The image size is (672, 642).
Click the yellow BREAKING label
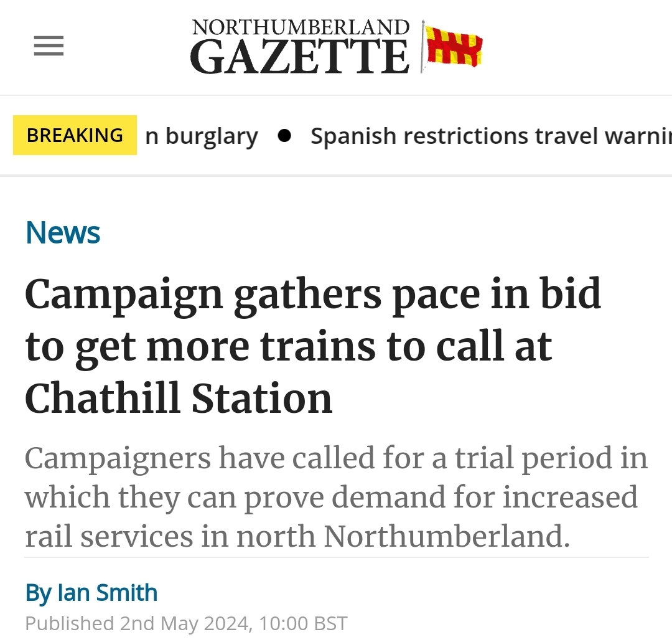(x=75, y=135)
